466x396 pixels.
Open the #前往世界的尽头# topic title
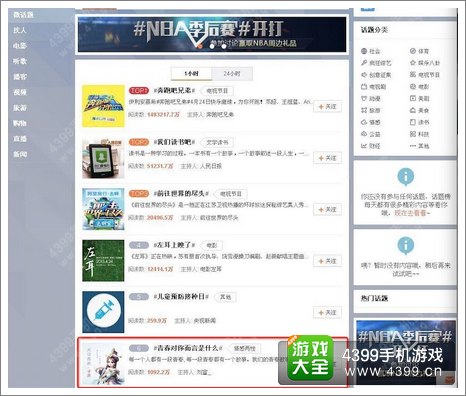181,194
